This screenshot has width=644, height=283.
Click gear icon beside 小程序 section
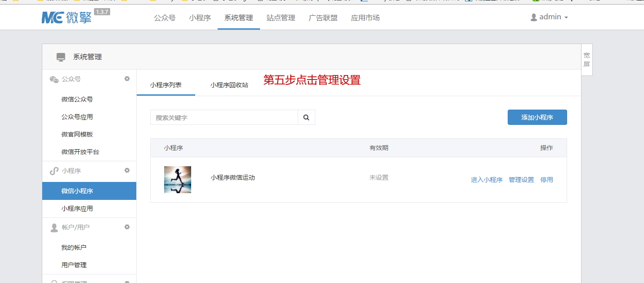[127, 170]
